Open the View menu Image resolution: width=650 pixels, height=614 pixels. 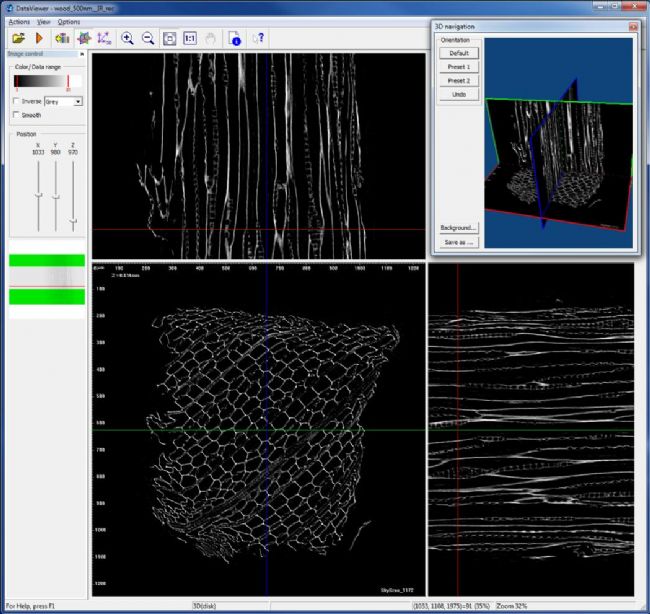43,21
